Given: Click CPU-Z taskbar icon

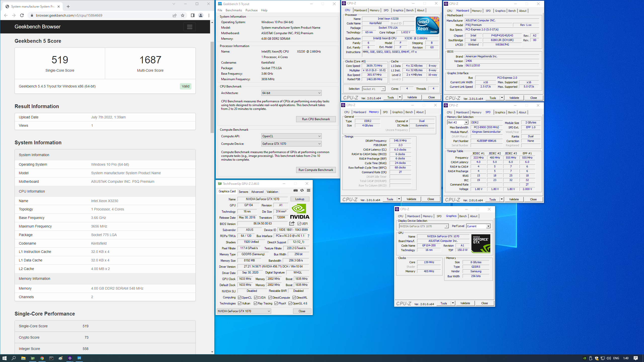Looking at the screenshot, I should click(x=70, y=358).
